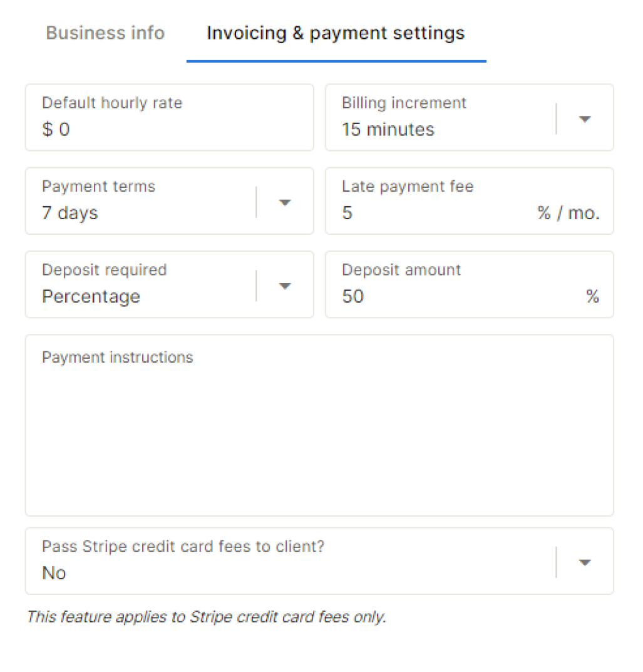Select the 15 minutes billing increment value

click(x=388, y=130)
